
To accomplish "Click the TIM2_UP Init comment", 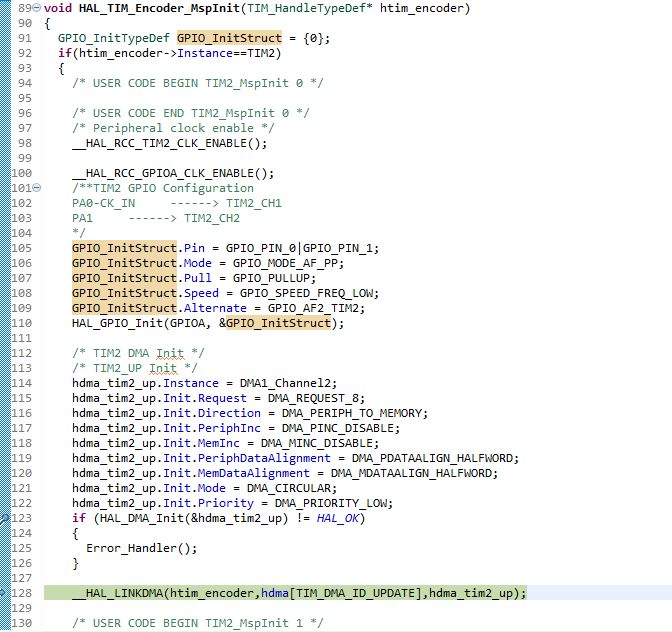I will 135,368.
